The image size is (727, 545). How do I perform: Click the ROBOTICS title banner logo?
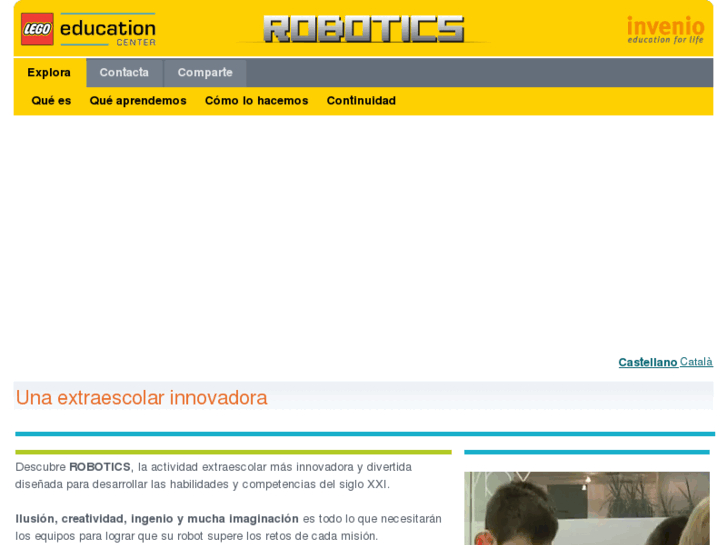pyautogui.click(x=364, y=29)
